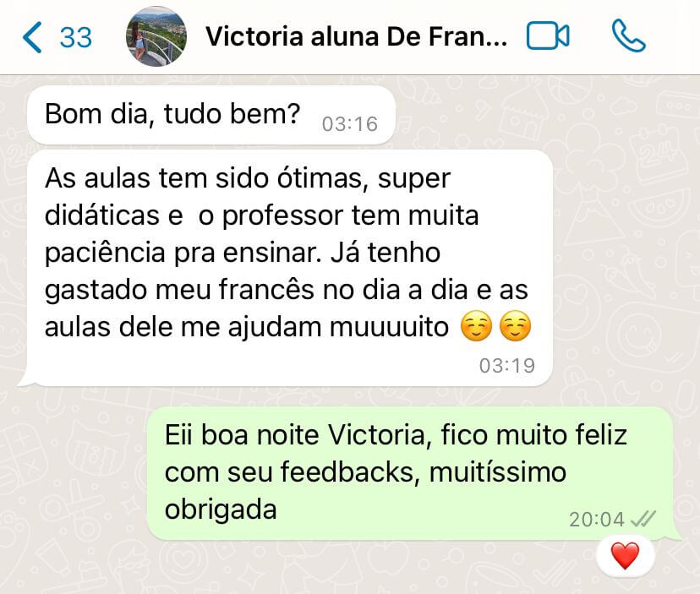Tap the double check read receipt icon
700x594 pixels.
(643, 519)
